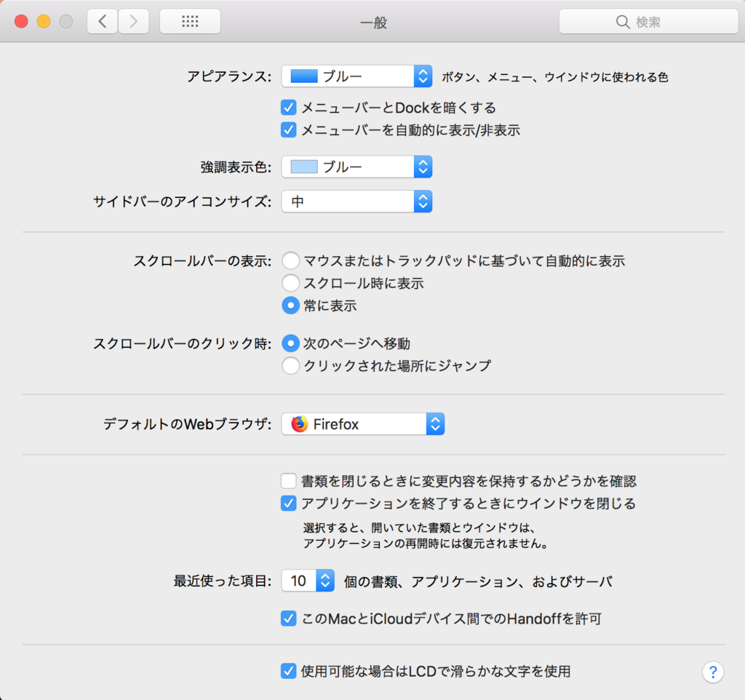Viewport: 745px width, 700px height.
Task: Check 書類を閉じるときに変更内容を保持するかどうかを確認
Action: pos(288,481)
